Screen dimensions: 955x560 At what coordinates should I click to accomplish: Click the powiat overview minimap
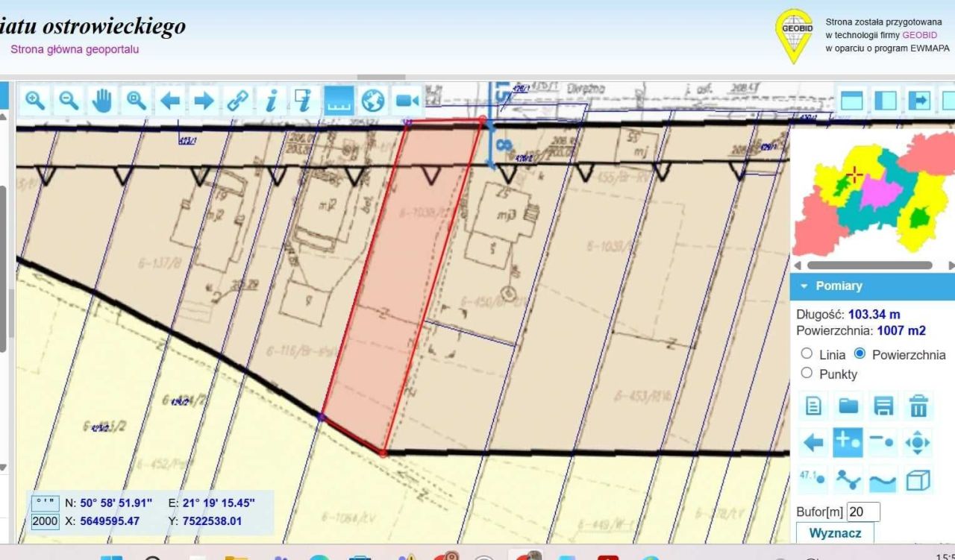[873, 194]
